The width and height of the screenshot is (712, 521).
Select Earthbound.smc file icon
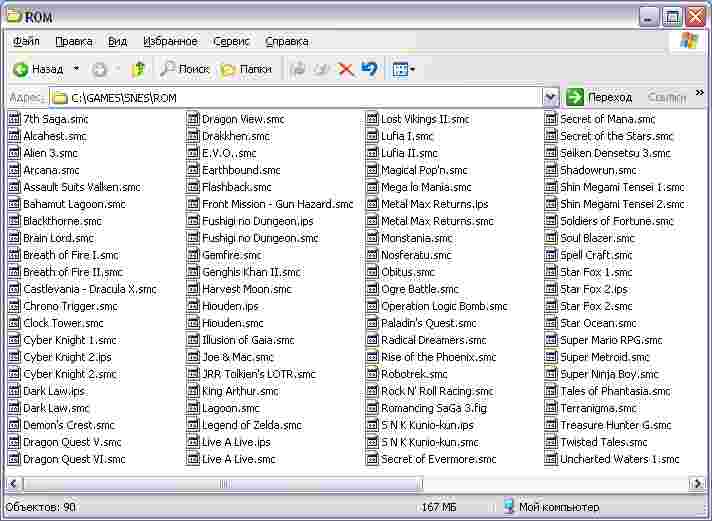click(x=193, y=170)
